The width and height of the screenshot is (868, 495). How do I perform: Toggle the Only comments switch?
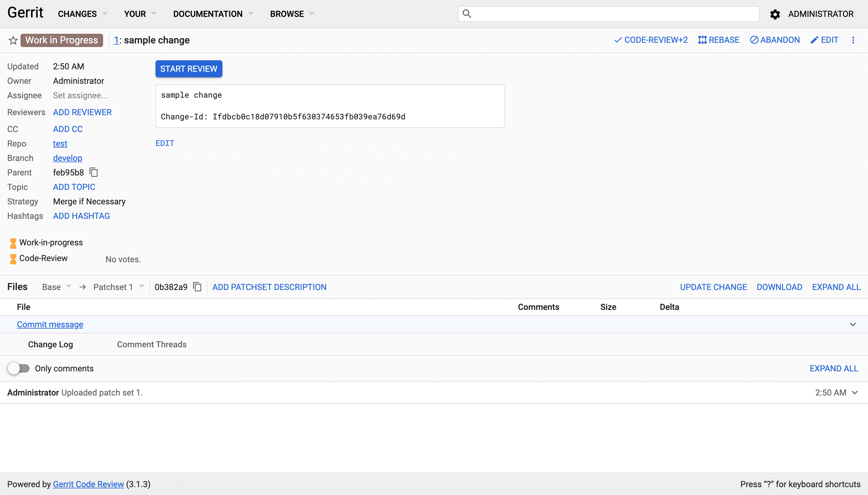(18, 369)
